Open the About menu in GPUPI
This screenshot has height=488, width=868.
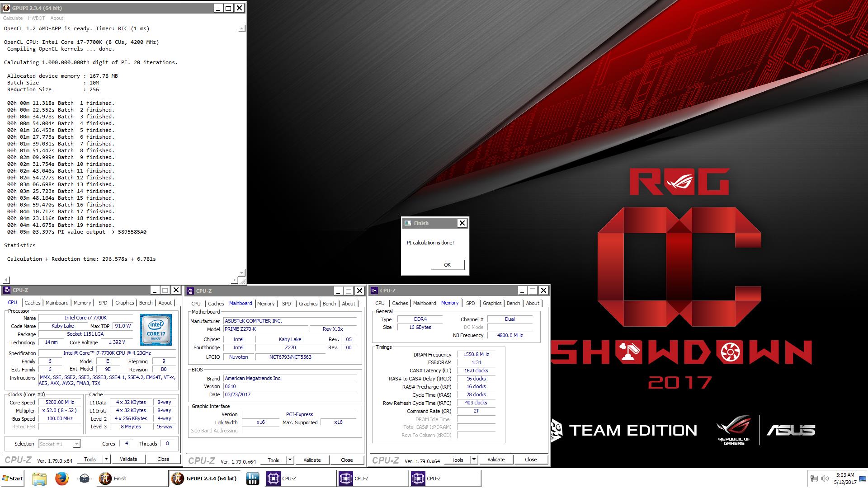coord(57,18)
